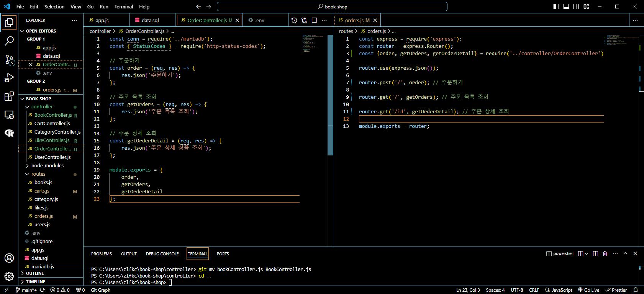Open CartController.js in file tree
Image resolution: width=644 pixels, height=294 pixels.
52,124
